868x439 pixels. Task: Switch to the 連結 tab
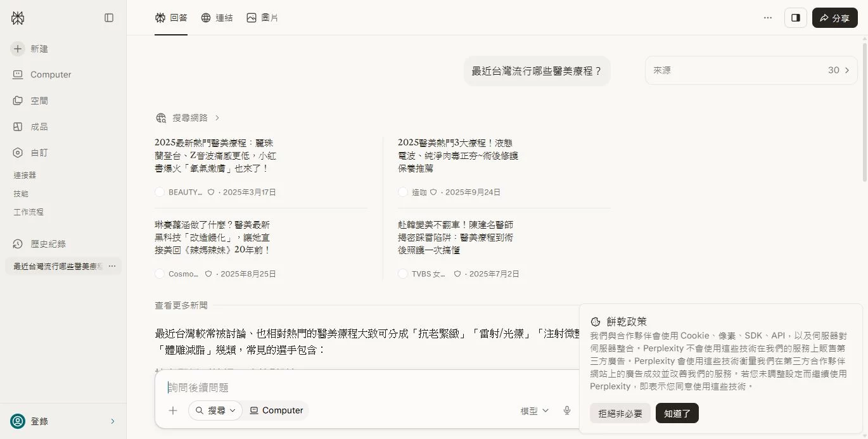point(217,18)
